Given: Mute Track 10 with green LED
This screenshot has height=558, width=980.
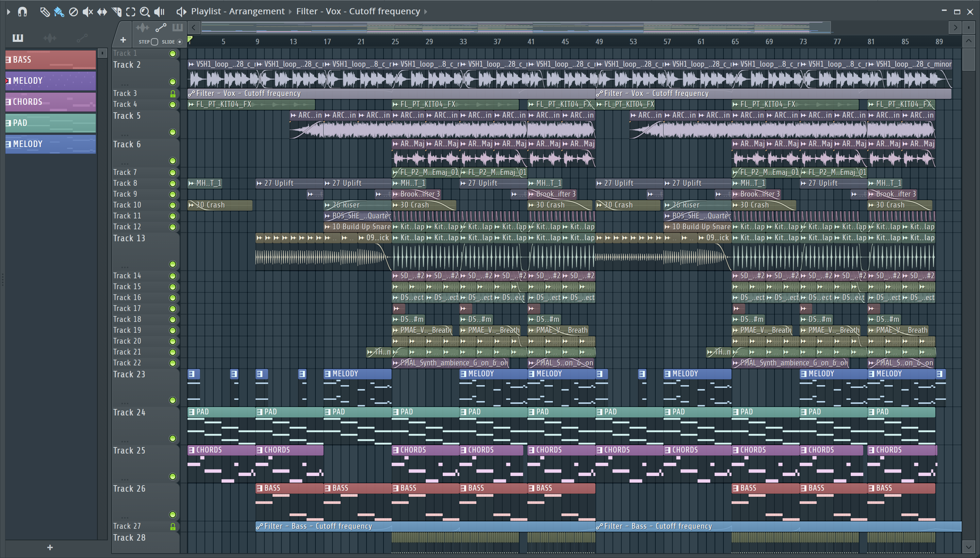Looking at the screenshot, I should [x=173, y=206].
